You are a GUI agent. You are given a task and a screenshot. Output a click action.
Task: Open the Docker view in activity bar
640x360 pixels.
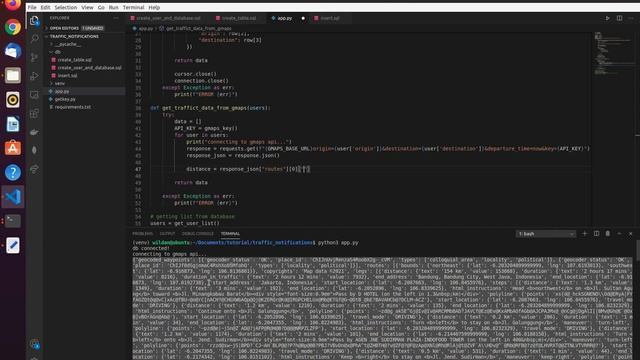coord(34,132)
